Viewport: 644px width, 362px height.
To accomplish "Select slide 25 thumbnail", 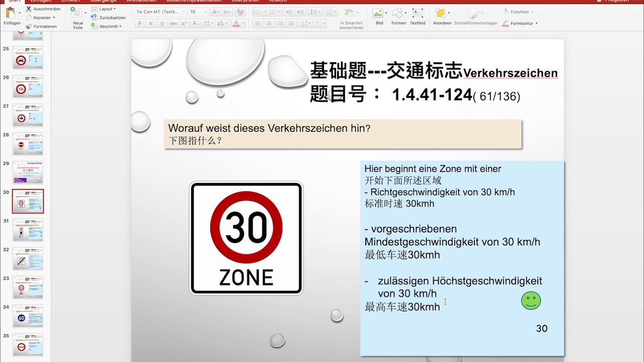I will click(x=28, y=58).
